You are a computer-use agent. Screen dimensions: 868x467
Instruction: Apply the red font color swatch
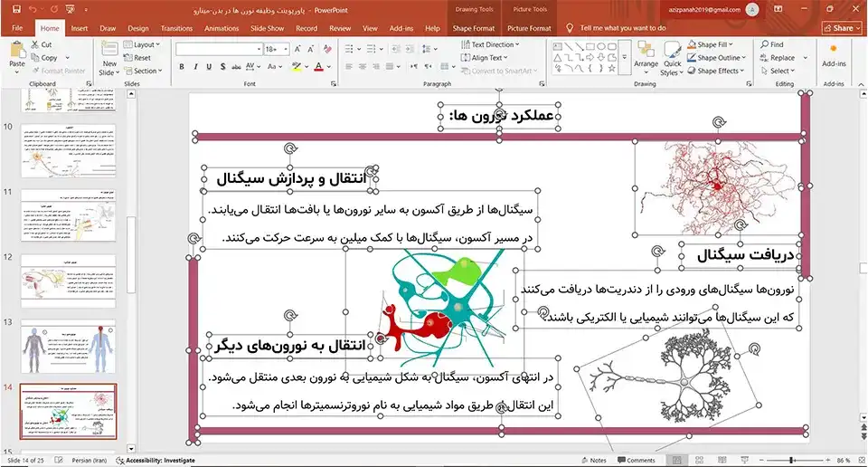tap(319, 66)
